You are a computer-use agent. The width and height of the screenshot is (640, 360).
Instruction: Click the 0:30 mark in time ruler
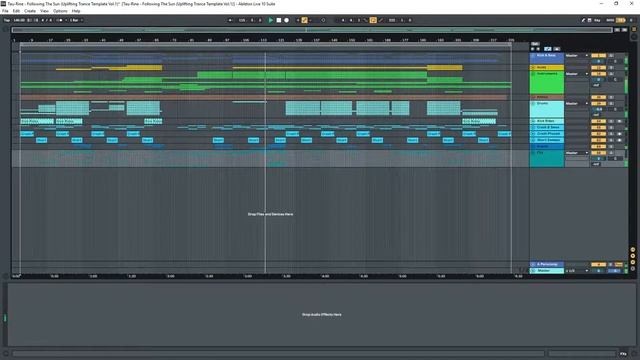click(x=54, y=276)
